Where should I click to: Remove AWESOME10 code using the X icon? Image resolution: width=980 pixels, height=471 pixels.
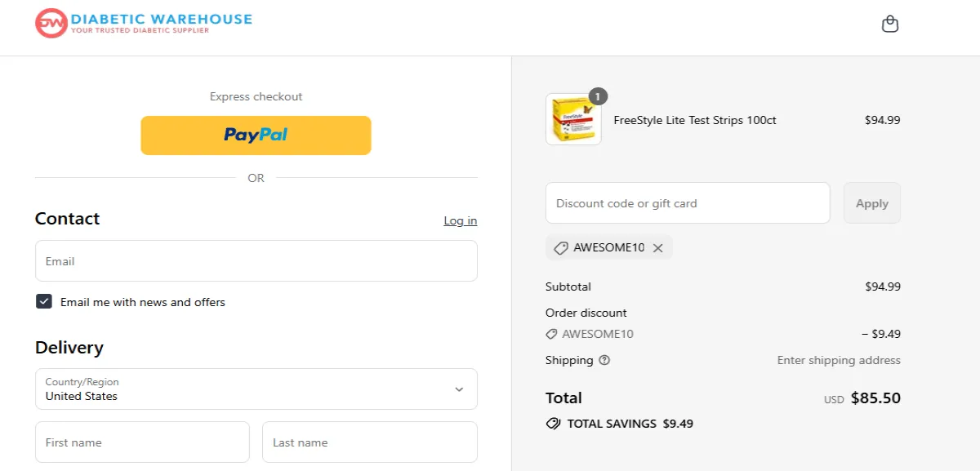pyautogui.click(x=658, y=247)
